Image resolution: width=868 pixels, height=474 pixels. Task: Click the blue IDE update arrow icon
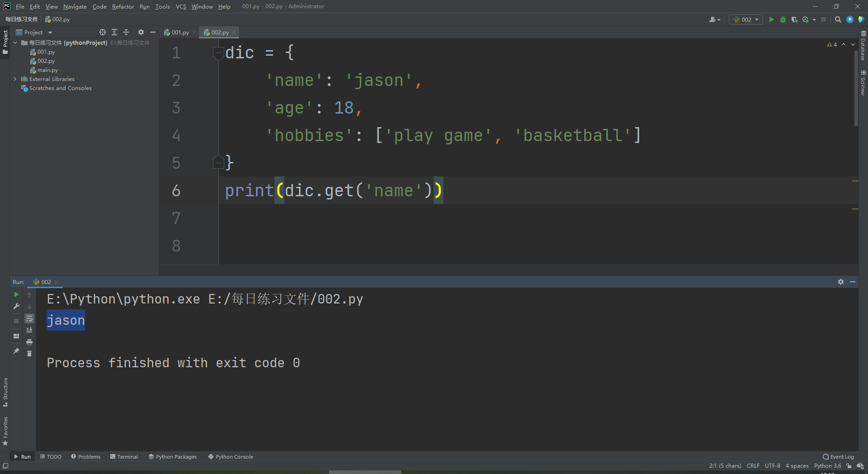pyautogui.click(x=850, y=19)
